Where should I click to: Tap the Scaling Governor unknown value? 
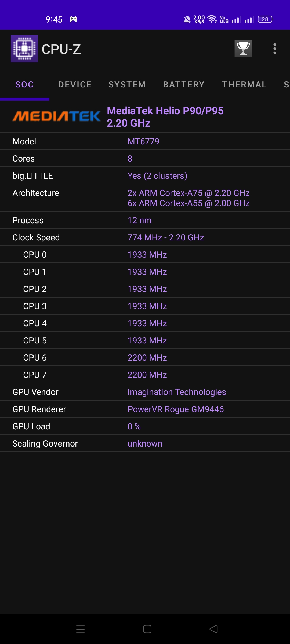pyautogui.click(x=144, y=443)
